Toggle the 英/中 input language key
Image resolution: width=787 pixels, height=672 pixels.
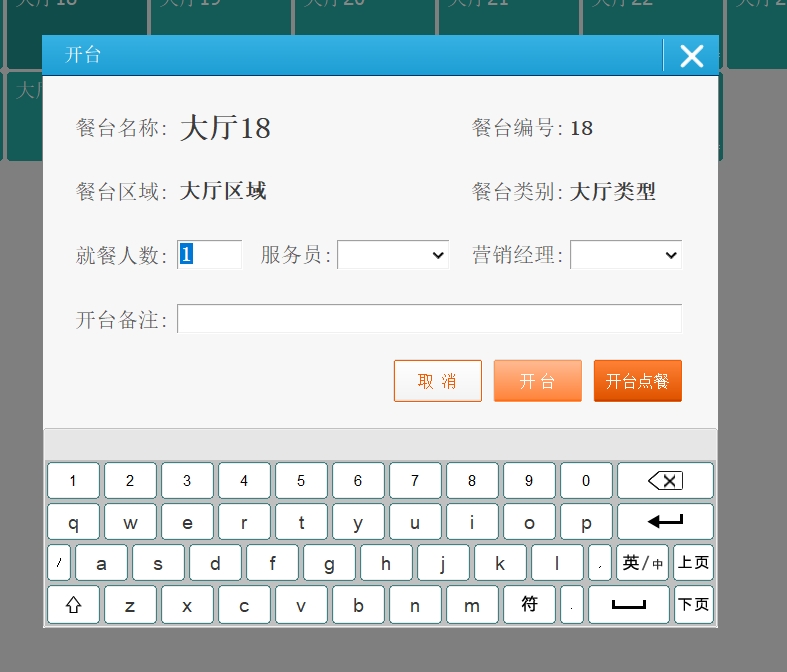(x=642, y=563)
